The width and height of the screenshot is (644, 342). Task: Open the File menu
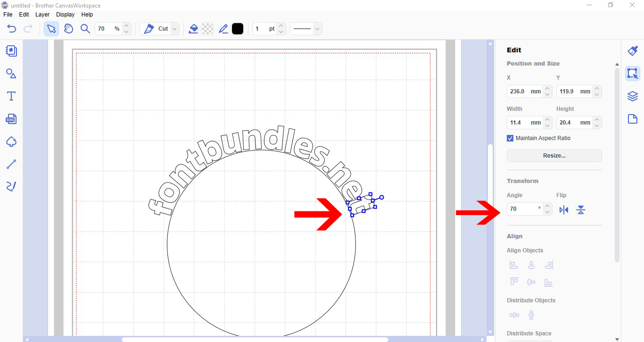pyautogui.click(x=8, y=15)
